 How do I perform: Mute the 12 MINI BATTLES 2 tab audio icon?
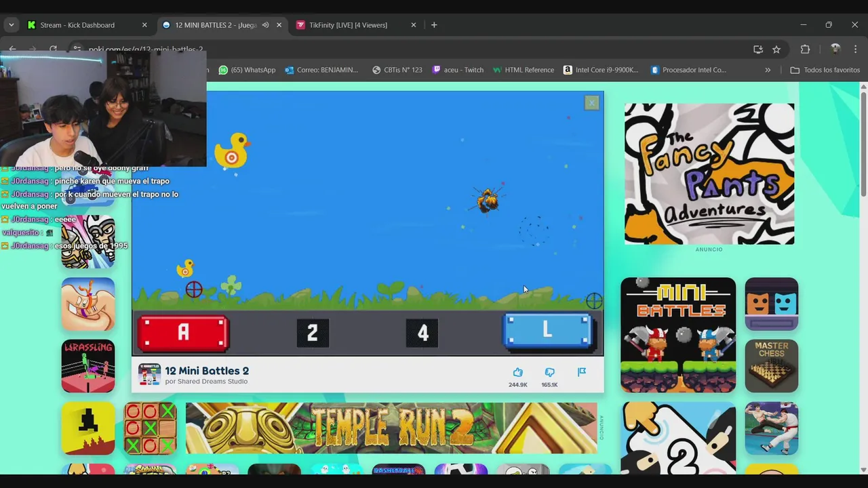pos(265,25)
